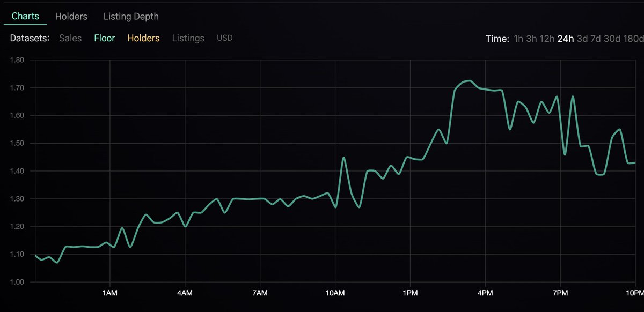Image resolution: width=644 pixels, height=312 pixels.
Task: Click the 4AM x-axis label
Action: (x=185, y=293)
